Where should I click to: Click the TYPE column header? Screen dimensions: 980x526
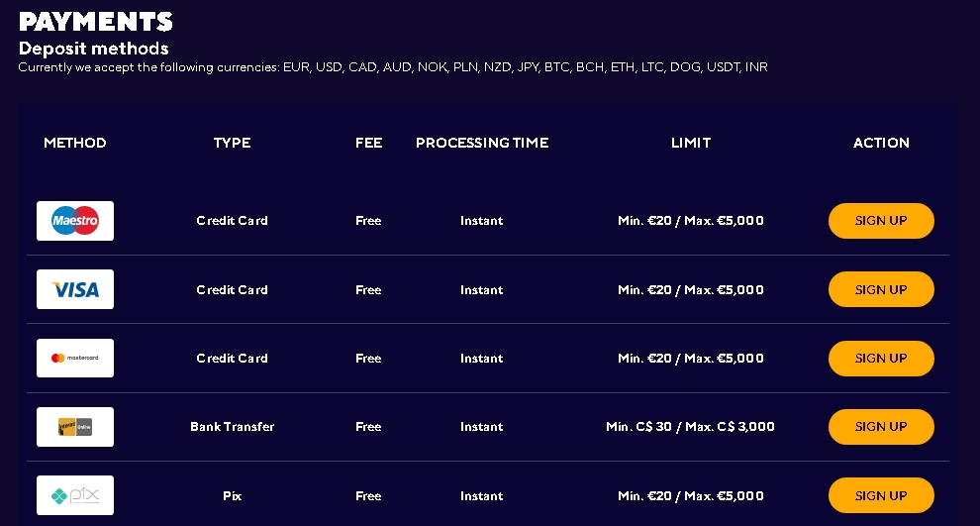click(x=232, y=143)
